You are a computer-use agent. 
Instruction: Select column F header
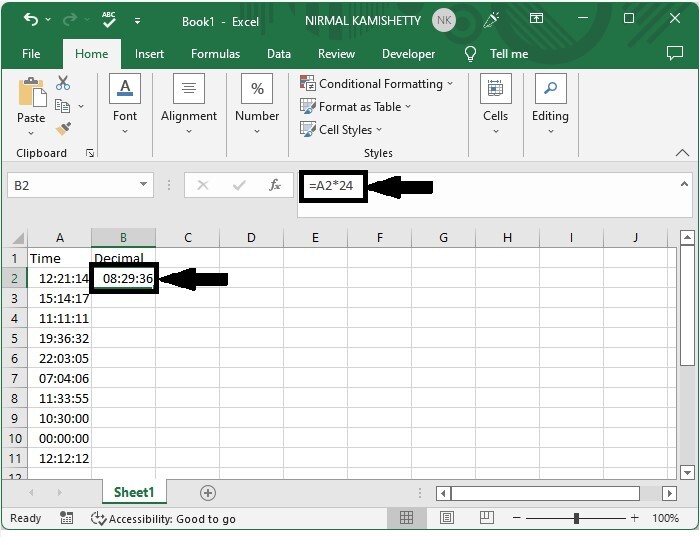click(x=379, y=237)
